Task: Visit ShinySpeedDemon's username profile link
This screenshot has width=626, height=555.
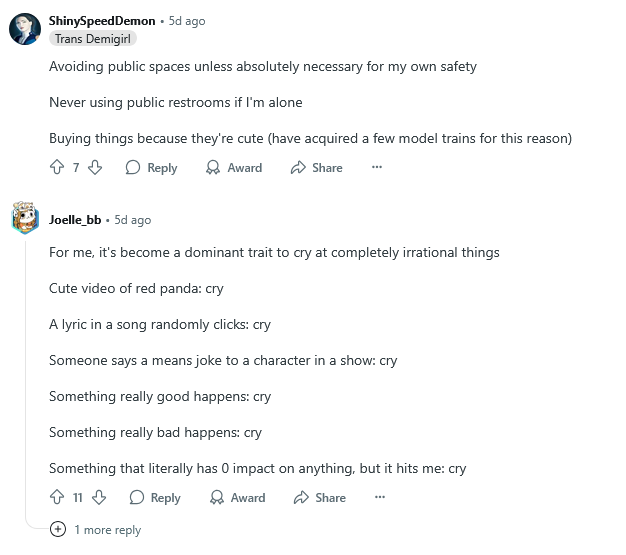Action: click(102, 20)
